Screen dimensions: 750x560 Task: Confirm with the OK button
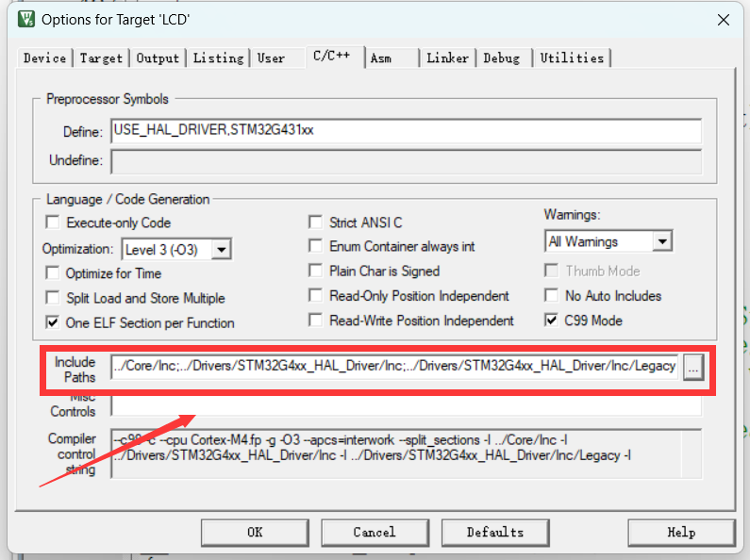pos(255,533)
